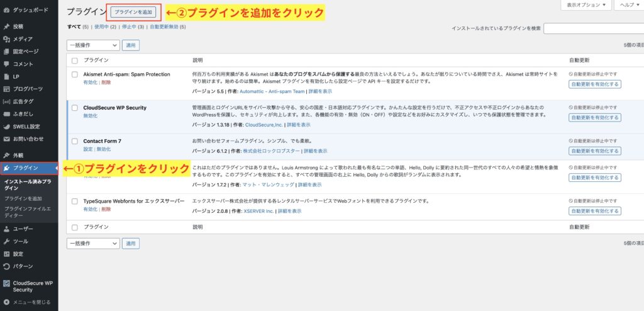Click the コメント comment bubble icon
The image size is (644, 311).
(x=6, y=64)
